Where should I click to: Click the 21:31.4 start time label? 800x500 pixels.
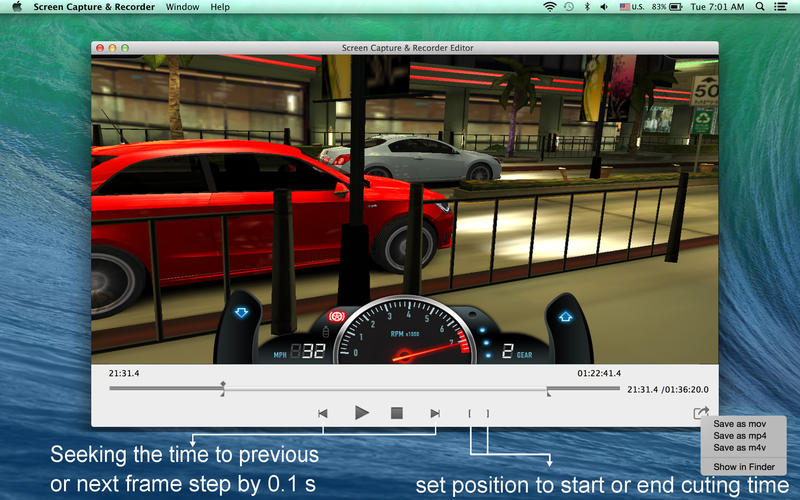[x=124, y=373]
